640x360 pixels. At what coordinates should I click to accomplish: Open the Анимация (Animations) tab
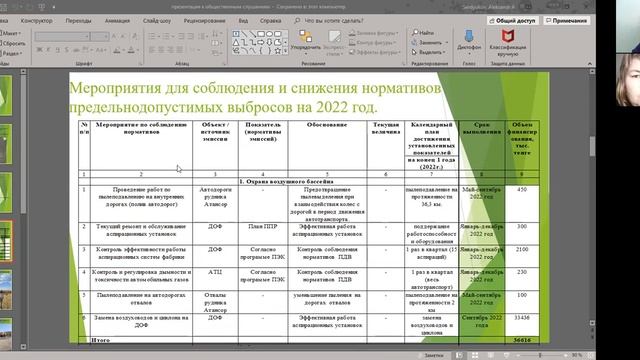pyautogui.click(x=117, y=20)
